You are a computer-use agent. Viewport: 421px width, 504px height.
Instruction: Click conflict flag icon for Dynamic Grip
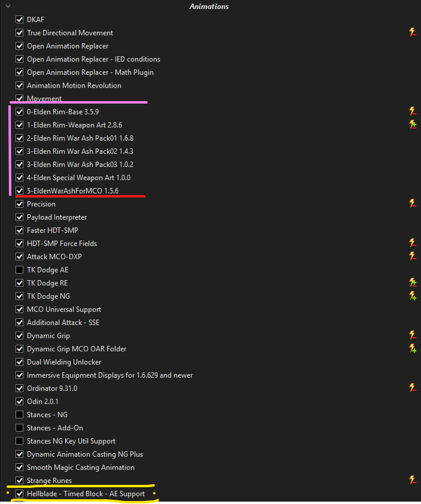click(x=413, y=336)
